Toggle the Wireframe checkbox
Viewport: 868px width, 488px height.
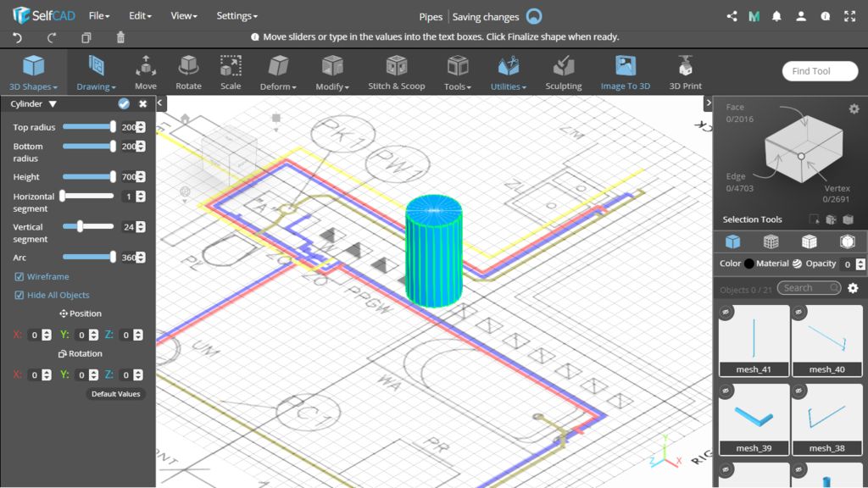(19, 277)
